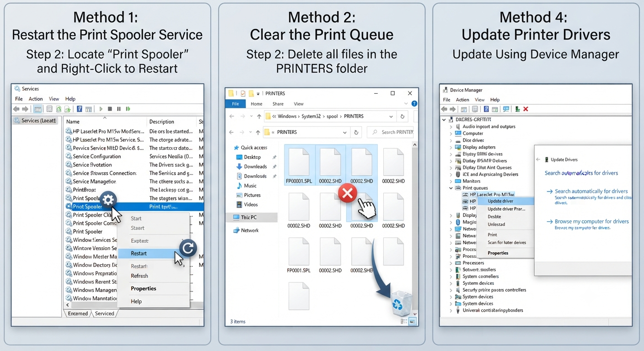Viewport: 644px width, 351px height.
Task: Click the back arrow in Services toolbar
Action: click(x=16, y=109)
